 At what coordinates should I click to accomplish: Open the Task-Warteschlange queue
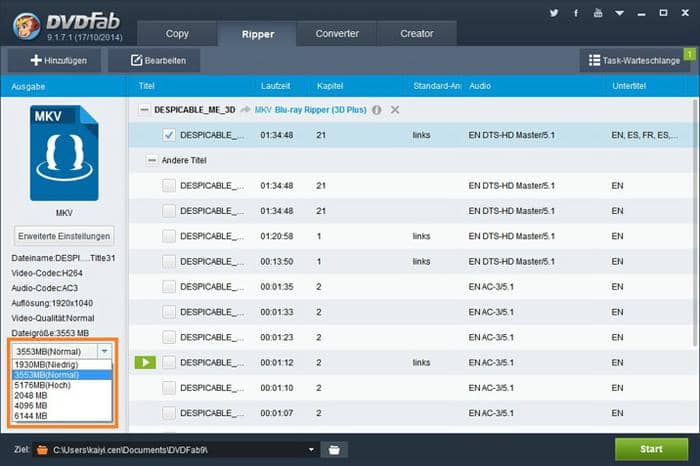point(634,60)
